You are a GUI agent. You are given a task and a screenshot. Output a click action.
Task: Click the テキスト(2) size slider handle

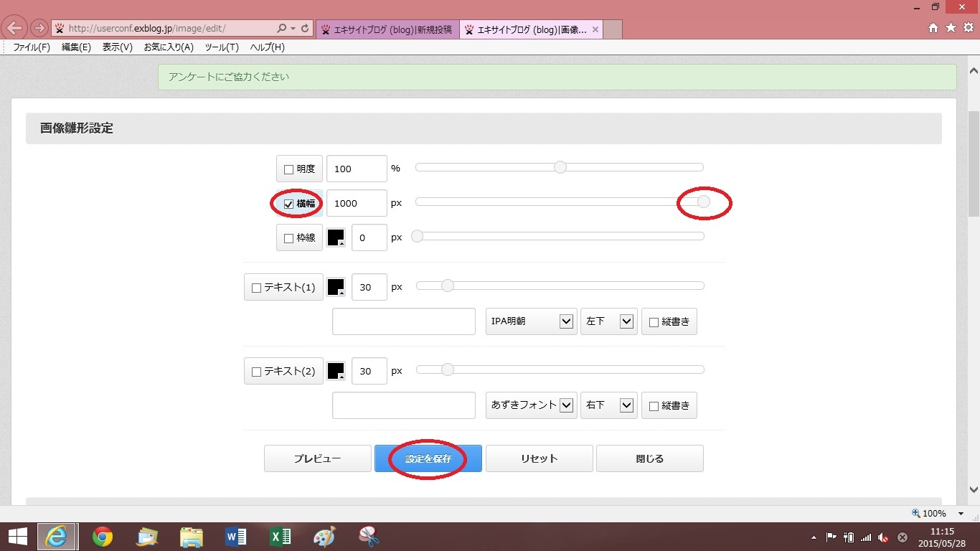pyautogui.click(x=448, y=369)
